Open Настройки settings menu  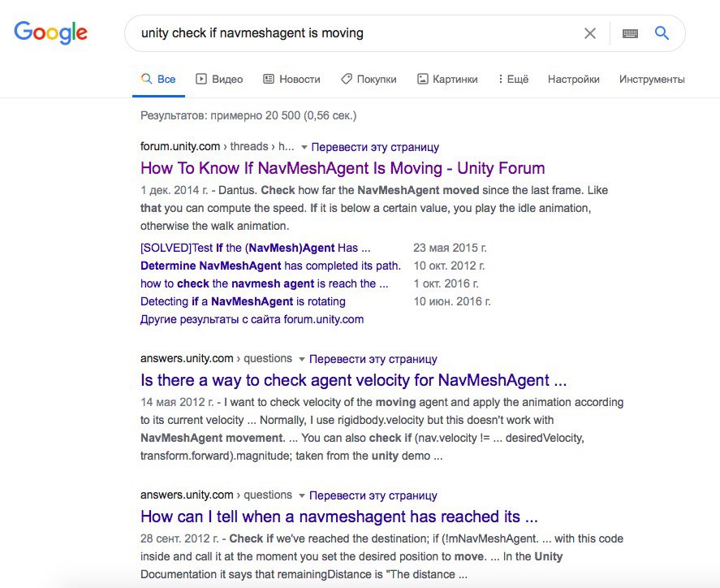click(x=574, y=79)
